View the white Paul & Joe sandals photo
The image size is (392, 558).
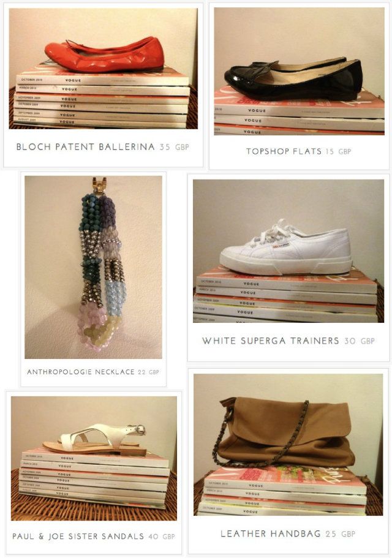point(94,458)
